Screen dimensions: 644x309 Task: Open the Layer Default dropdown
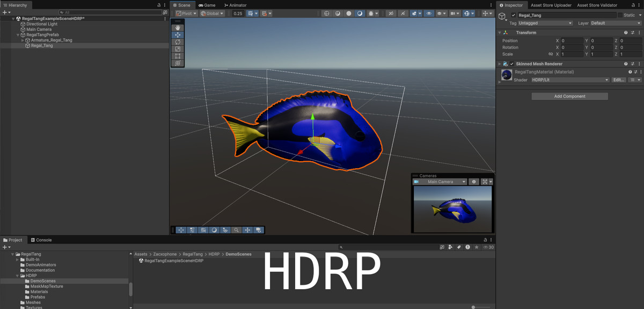point(616,23)
